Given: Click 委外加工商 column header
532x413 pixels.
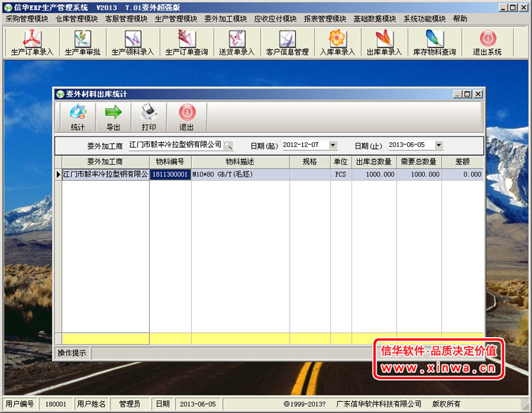Looking at the screenshot, I should [105, 162].
